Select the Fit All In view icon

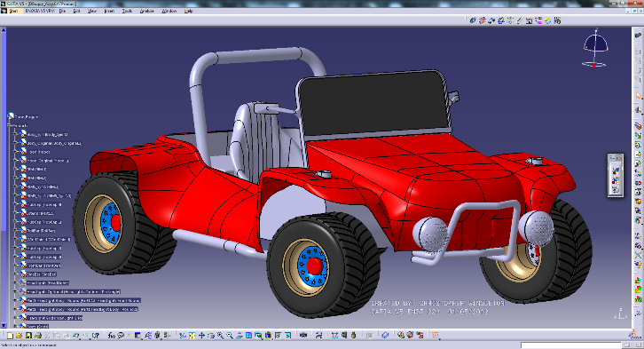point(192,336)
